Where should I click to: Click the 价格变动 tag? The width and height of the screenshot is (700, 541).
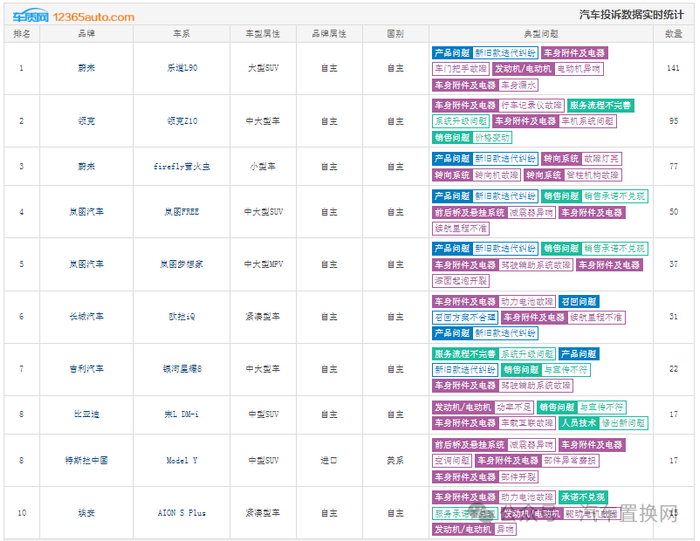coord(492,137)
